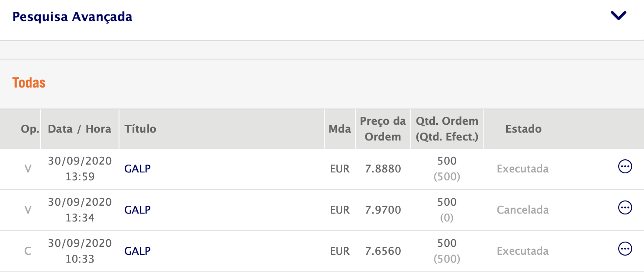
Task: Expand the Pesquisa Avançada panel chevron
Action: [619, 16]
